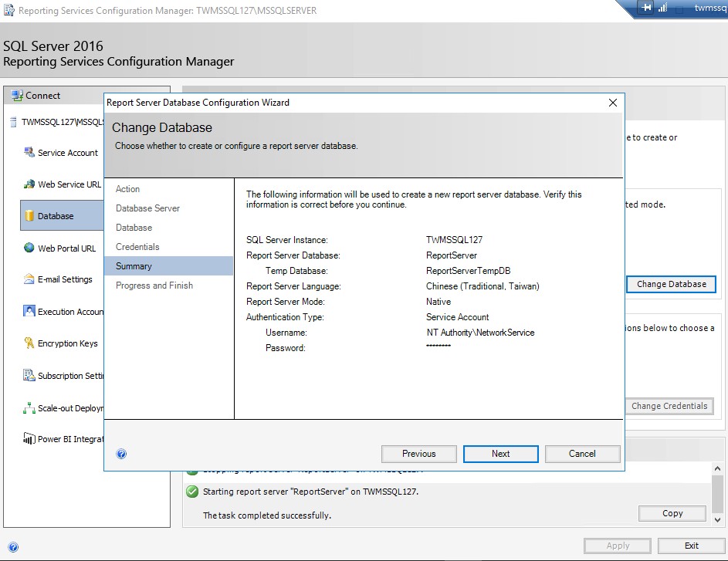The width and height of the screenshot is (728, 561).
Task: Exit the Configuration Manager
Action: click(x=691, y=546)
